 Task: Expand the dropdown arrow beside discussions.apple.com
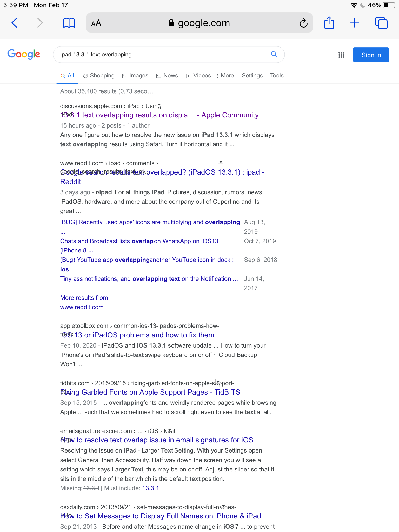point(159,105)
